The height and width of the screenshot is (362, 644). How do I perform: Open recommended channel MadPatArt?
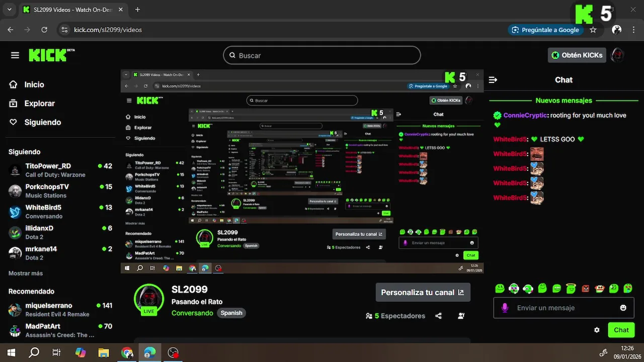click(x=60, y=330)
